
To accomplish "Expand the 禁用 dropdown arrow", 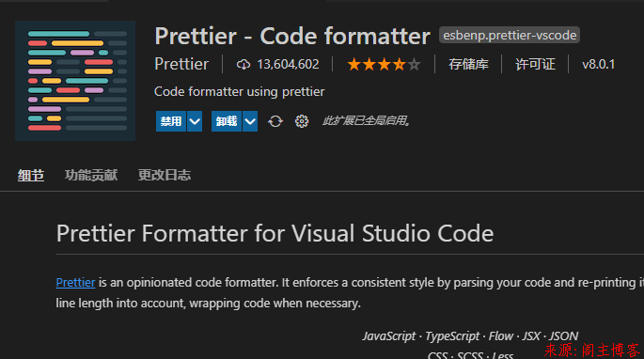I will [x=195, y=121].
